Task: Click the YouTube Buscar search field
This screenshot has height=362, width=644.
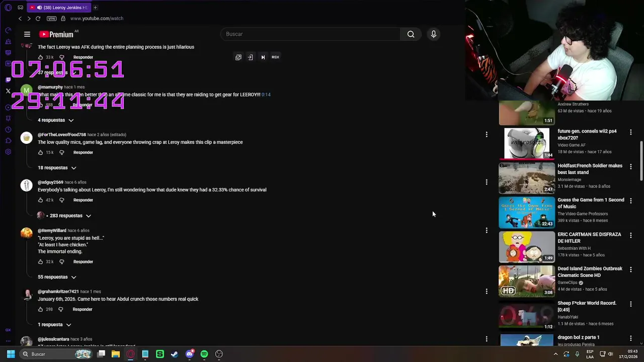Action: click(310, 34)
